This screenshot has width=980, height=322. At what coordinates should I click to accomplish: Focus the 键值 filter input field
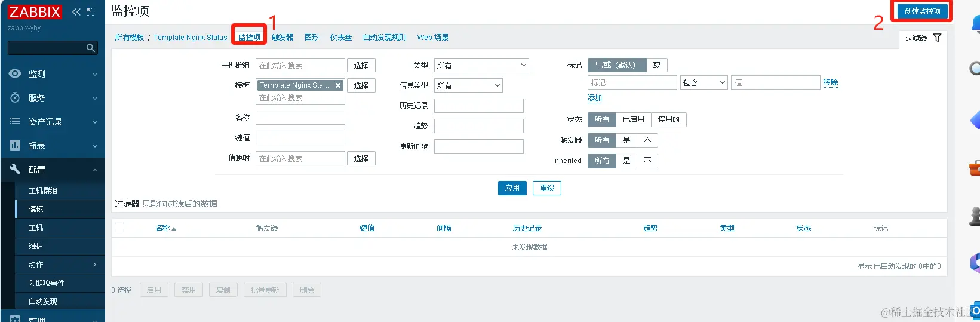click(300, 138)
